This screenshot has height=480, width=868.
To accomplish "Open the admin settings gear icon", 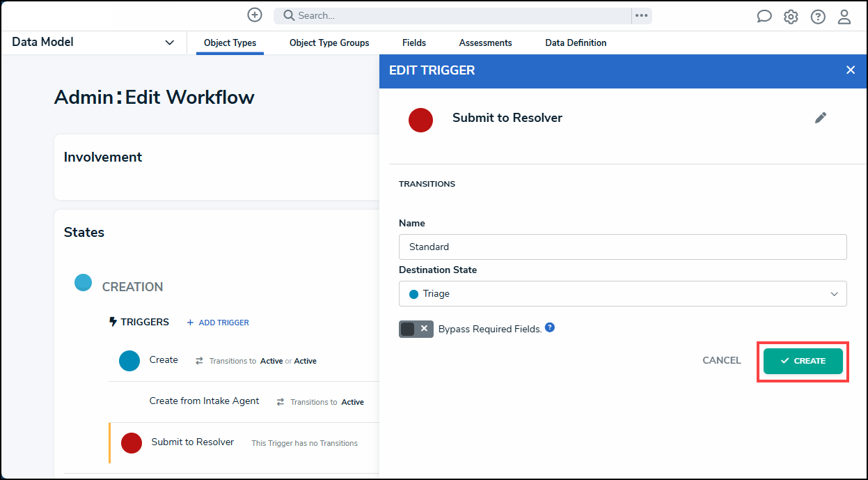I will click(791, 17).
